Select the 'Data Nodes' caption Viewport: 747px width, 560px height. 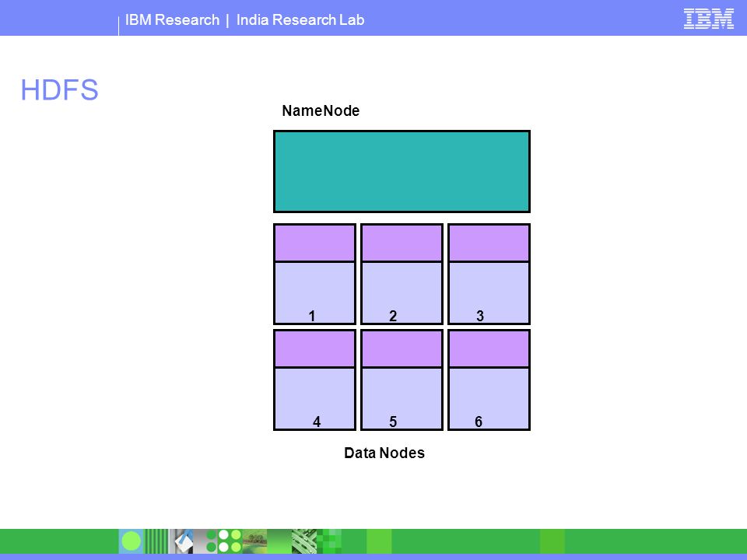point(384,453)
